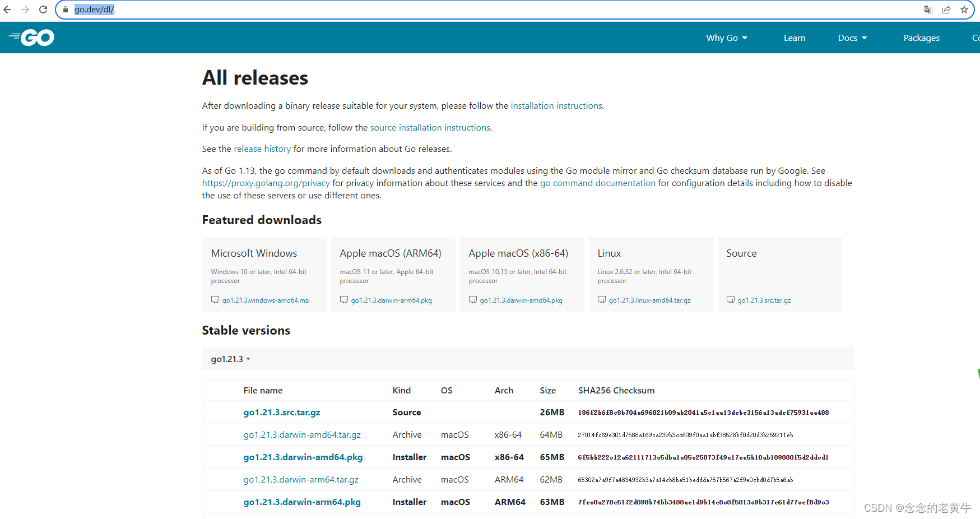Viewport: 980px width, 519px height.
Task: Click the File name column header
Action: coord(263,391)
